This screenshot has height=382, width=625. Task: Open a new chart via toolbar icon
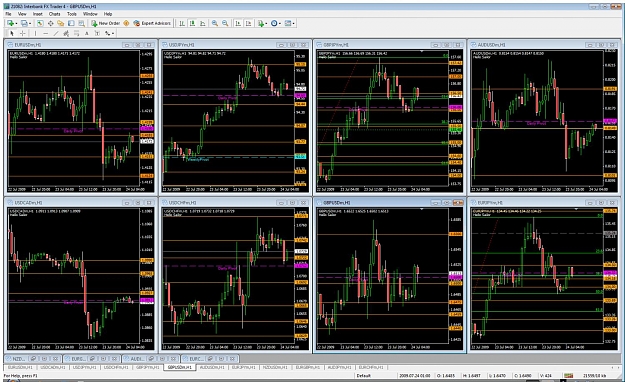pos(10,24)
